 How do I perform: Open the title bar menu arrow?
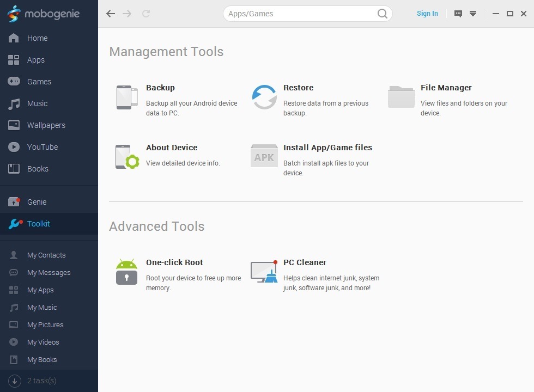pos(473,14)
